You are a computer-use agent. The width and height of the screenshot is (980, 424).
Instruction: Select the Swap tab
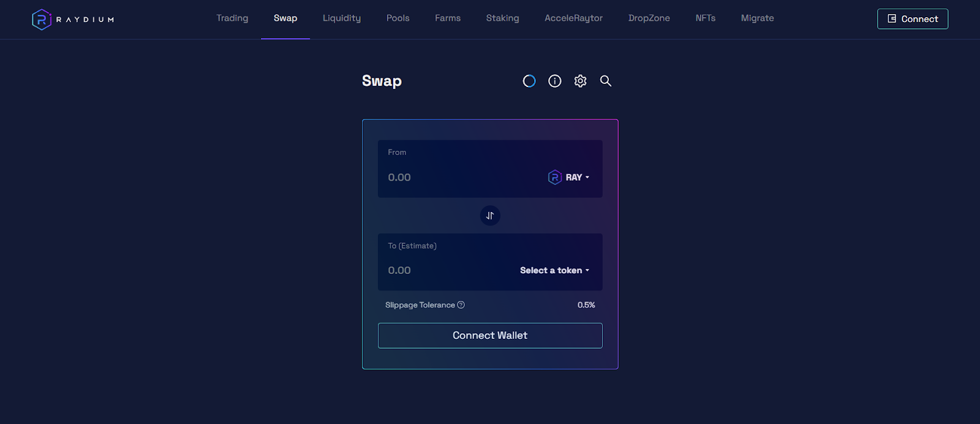click(285, 18)
